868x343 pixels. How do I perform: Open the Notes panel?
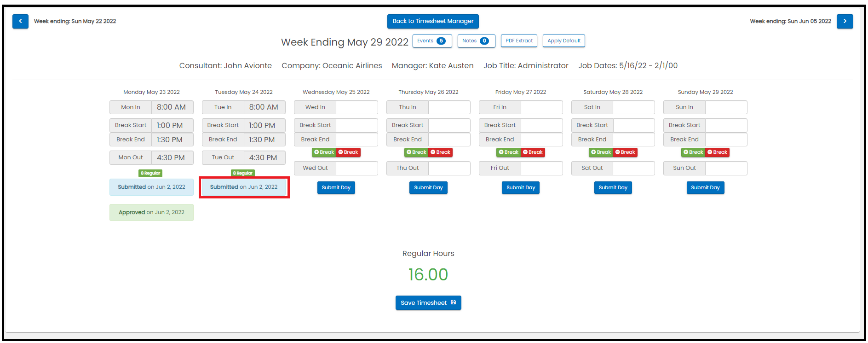coord(476,41)
